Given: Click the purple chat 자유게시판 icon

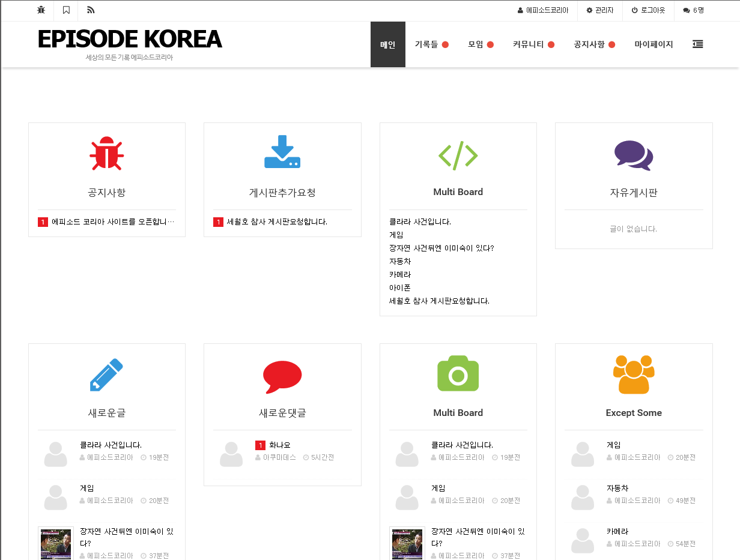Looking at the screenshot, I should coord(633,155).
